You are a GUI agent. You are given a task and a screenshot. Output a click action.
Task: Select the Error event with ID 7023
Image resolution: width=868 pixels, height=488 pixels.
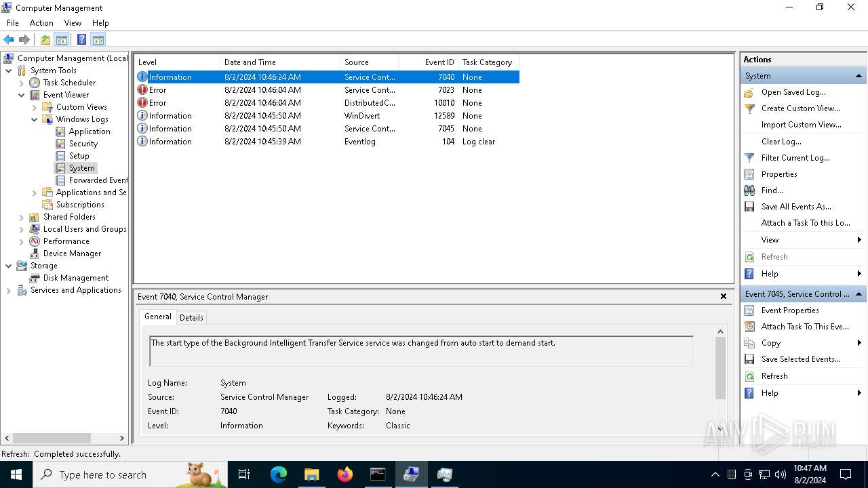pos(327,90)
